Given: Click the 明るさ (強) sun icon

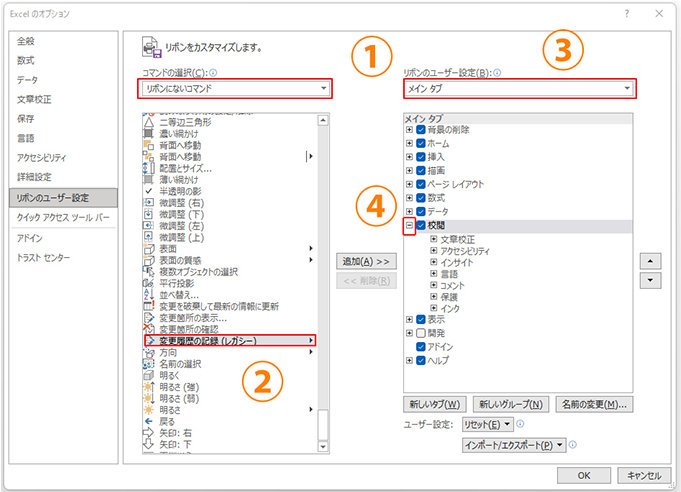Looking at the screenshot, I should pyautogui.click(x=149, y=387).
